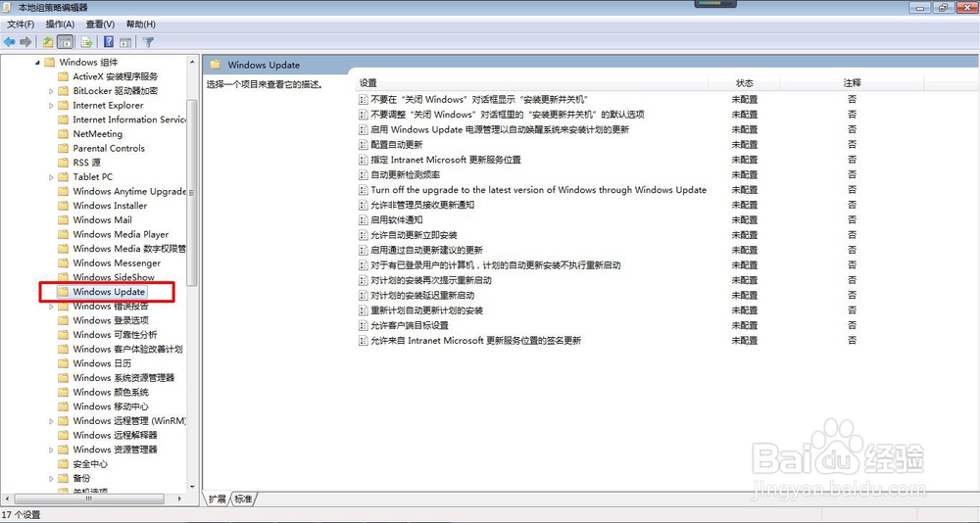Click the tree pane horizontal scroll-left arrow
Screen dimensions: 980x523
point(6,499)
